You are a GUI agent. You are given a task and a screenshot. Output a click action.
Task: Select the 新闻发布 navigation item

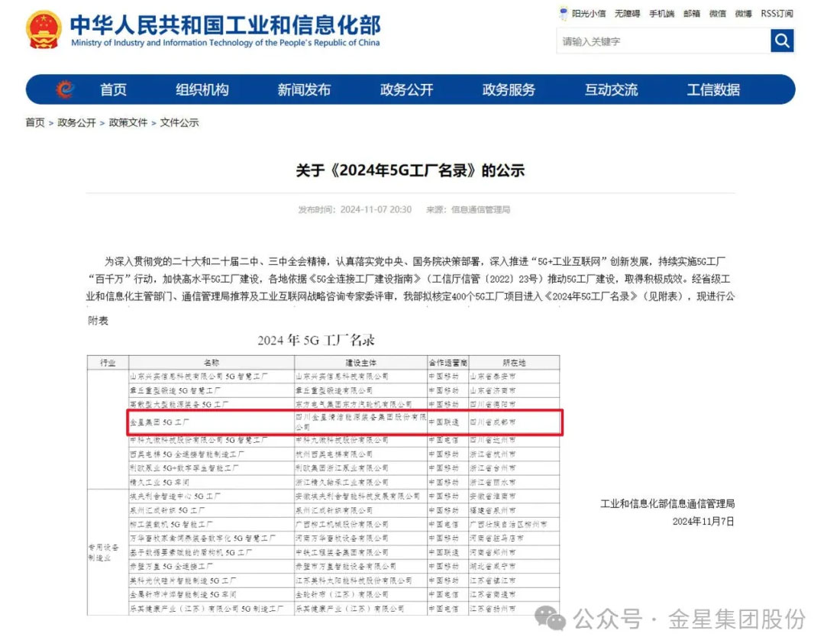pos(304,89)
